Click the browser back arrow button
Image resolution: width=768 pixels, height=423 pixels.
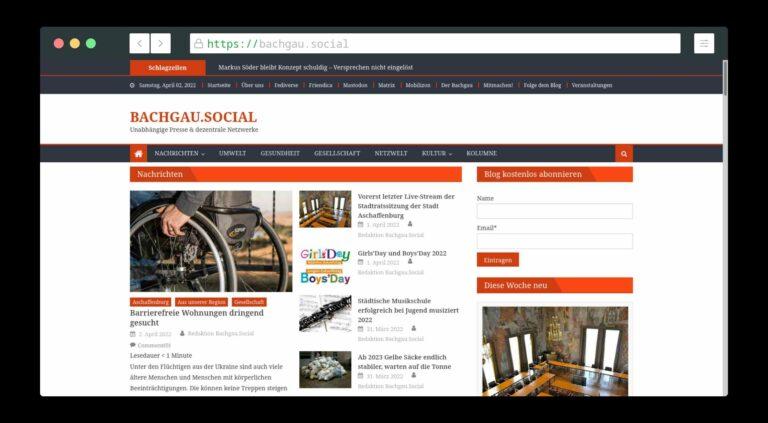tap(139, 44)
